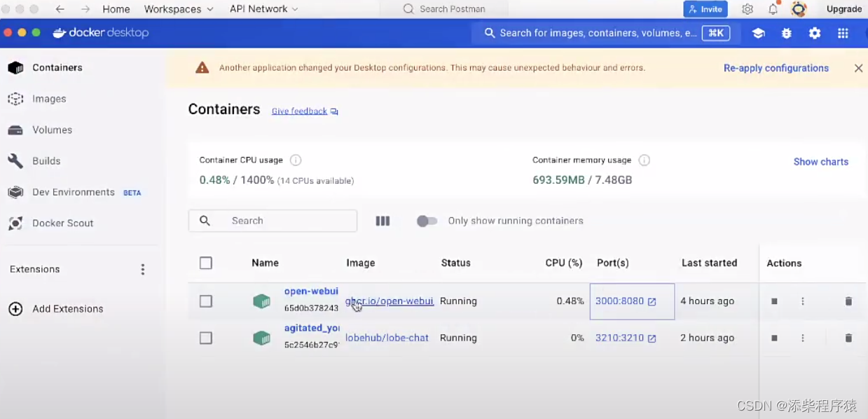The image size is (868, 419).
Task: Open the Docker apps grid icon
Action: [x=843, y=33]
